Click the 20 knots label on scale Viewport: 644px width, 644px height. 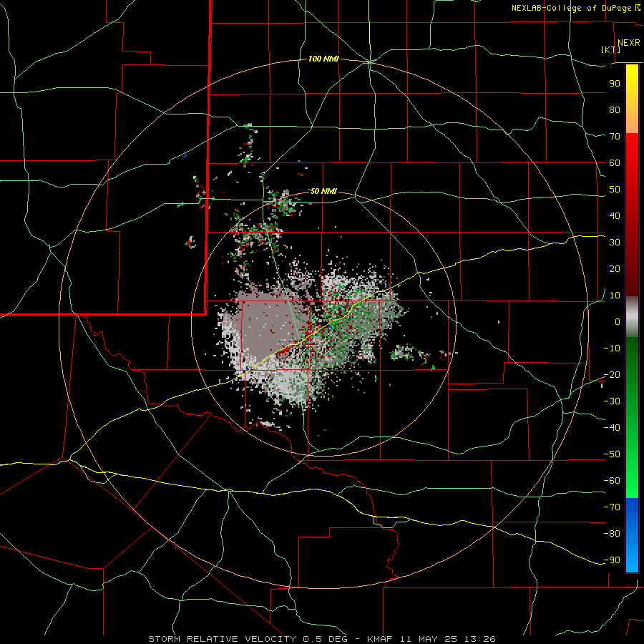(615, 269)
